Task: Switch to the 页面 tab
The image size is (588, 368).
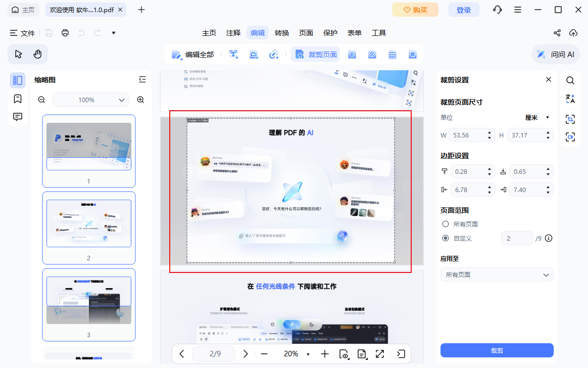Action: coord(306,33)
